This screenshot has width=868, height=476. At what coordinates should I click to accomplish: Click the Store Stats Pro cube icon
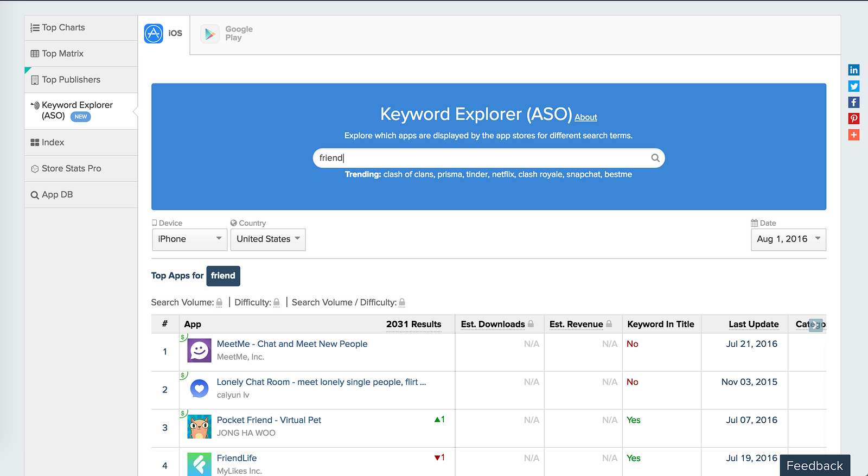pyautogui.click(x=35, y=169)
